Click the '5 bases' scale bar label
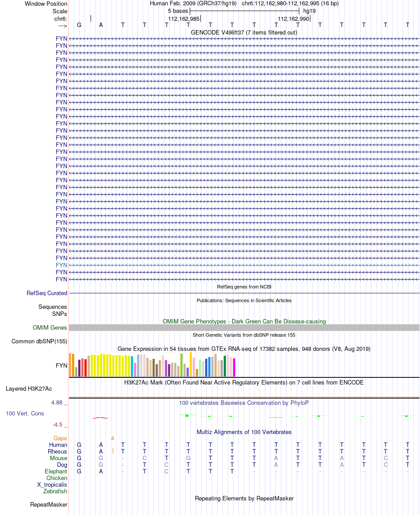The width and height of the screenshot is (420, 515). coord(178,11)
